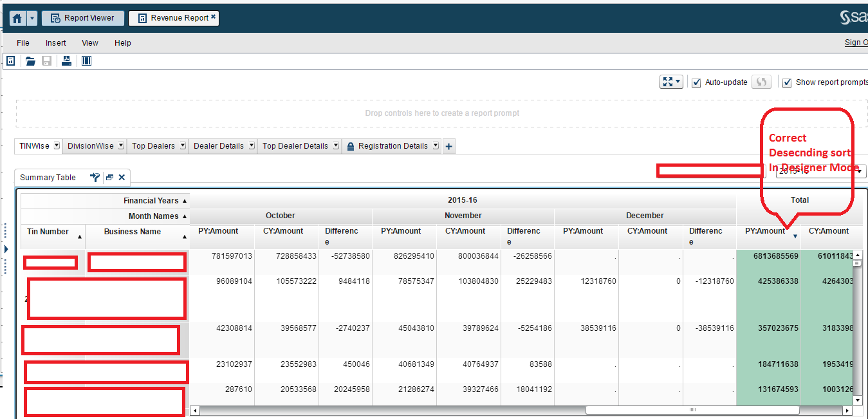Open a report with the Open folder icon
The width and height of the screenshot is (868, 419).
[30, 61]
